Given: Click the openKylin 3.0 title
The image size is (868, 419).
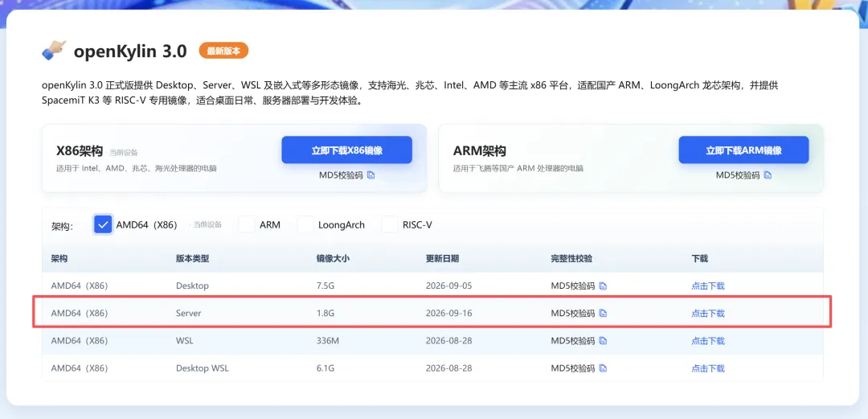Looking at the screenshot, I should click(130, 51).
